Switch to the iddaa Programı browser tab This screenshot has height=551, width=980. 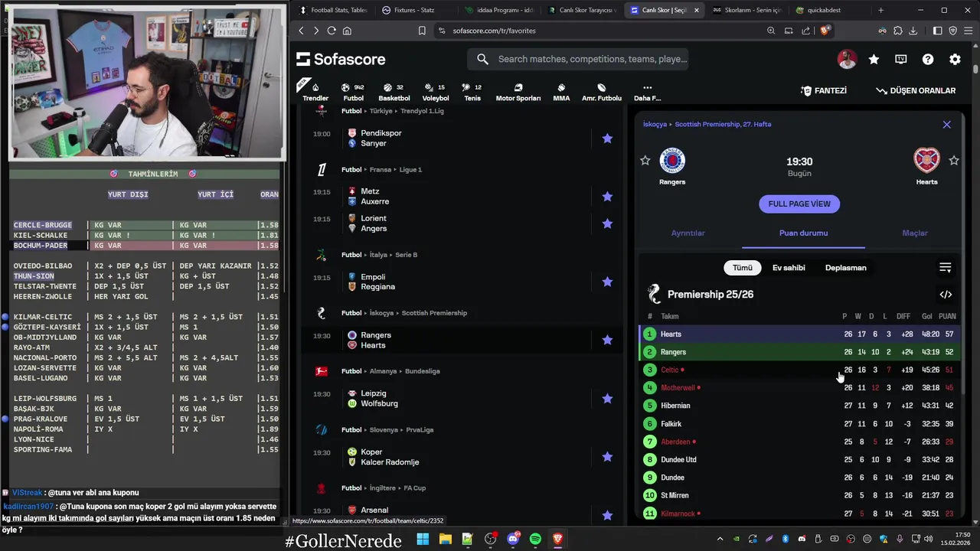[499, 10]
